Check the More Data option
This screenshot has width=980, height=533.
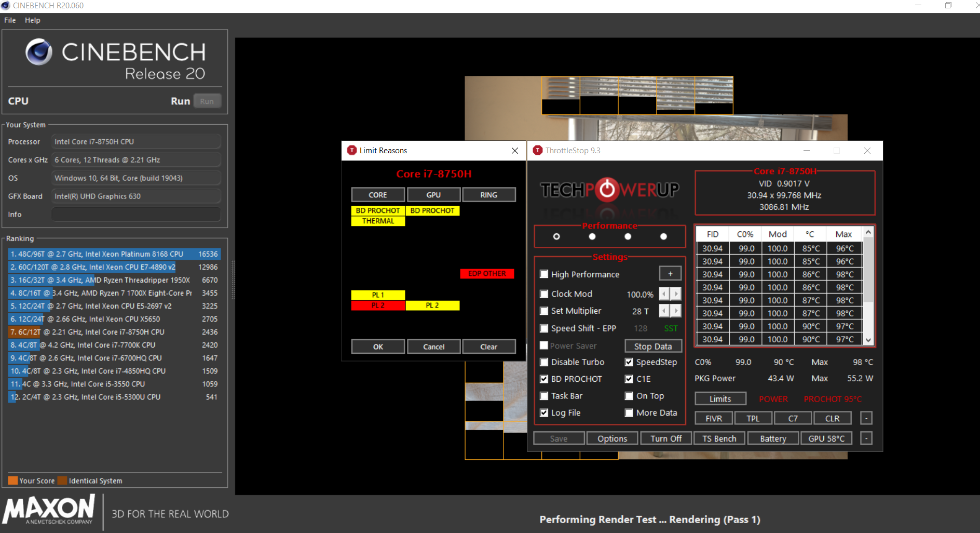coord(629,413)
